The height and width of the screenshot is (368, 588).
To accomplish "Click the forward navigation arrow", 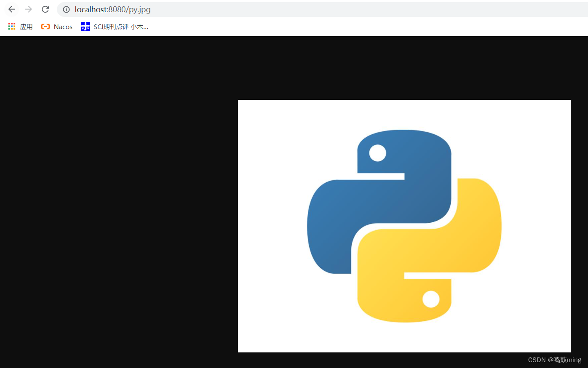I will 28,9.
